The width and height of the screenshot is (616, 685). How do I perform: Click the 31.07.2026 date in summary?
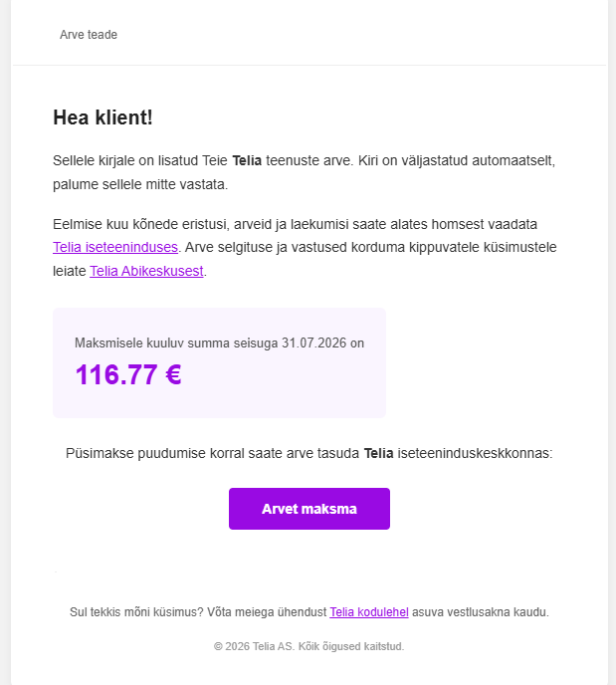point(313,342)
